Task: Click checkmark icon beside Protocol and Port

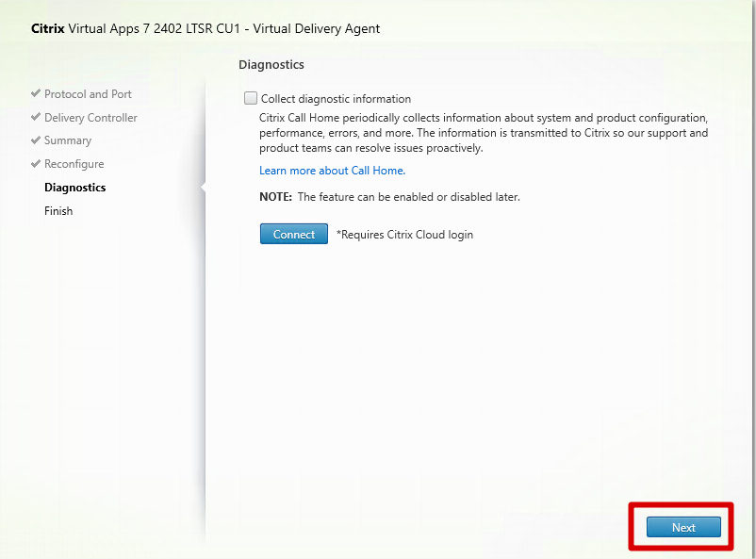Action: tap(35, 93)
